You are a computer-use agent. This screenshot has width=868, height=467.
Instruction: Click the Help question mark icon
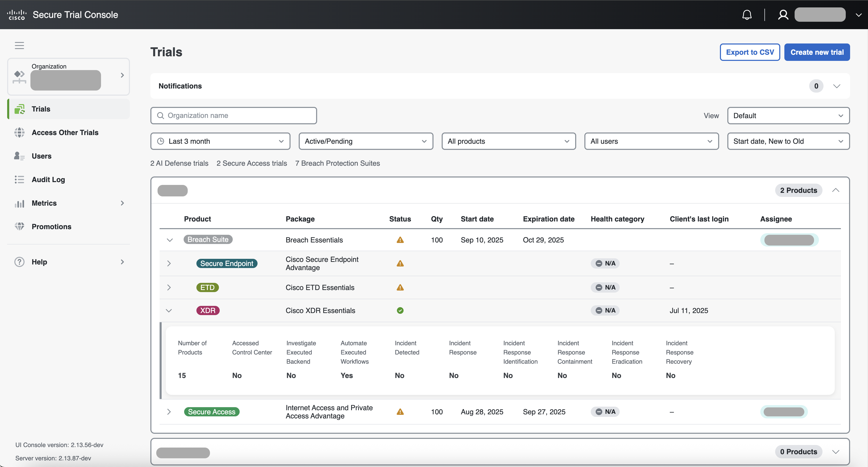[x=19, y=262]
